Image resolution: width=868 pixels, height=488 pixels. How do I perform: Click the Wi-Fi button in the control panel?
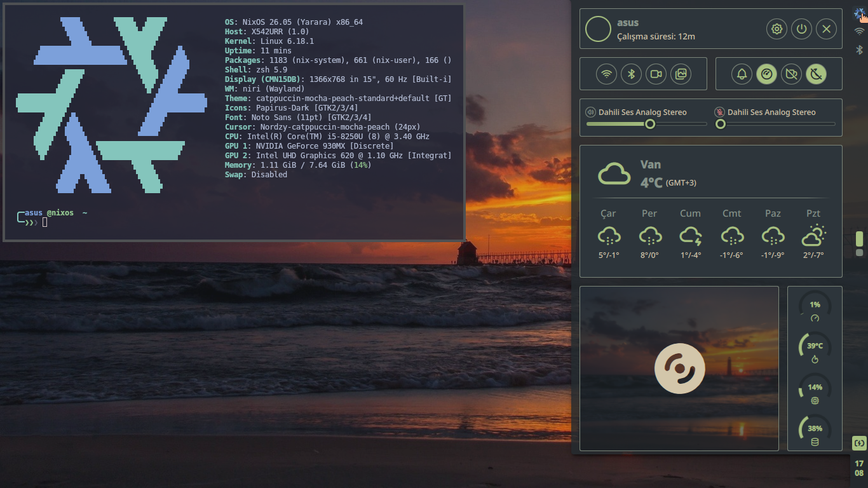[606, 74]
